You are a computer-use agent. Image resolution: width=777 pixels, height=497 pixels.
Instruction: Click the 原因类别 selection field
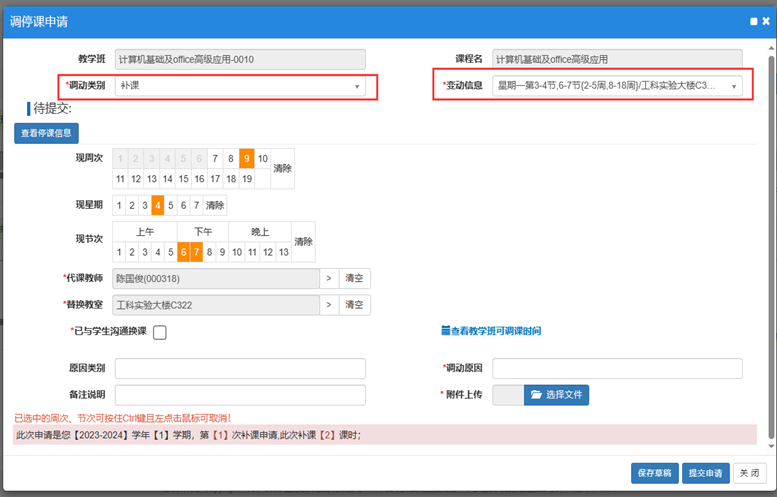pyautogui.click(x=240, y=369)
